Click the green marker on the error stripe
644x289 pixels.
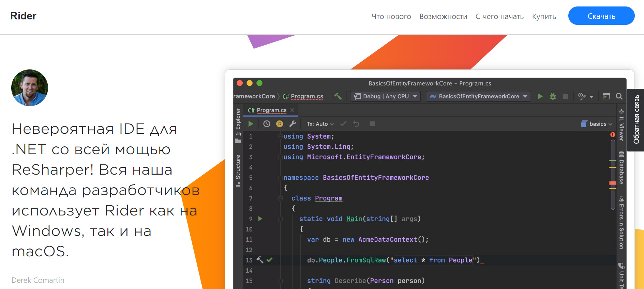coord(613,160)
